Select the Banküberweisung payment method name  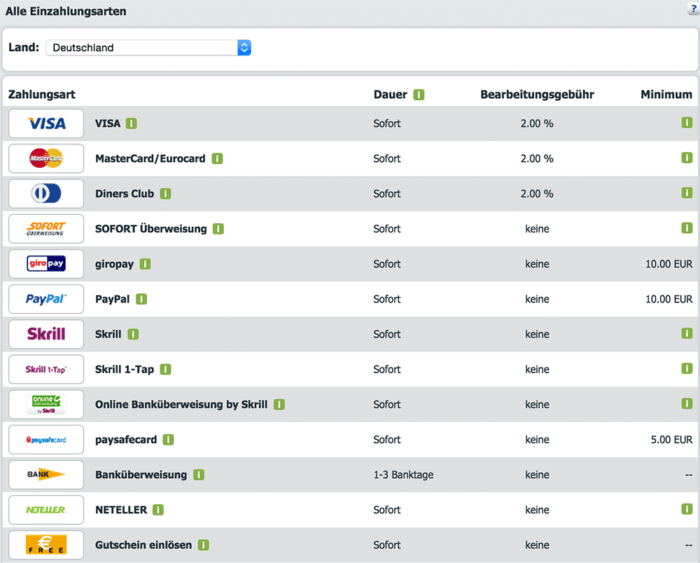click(141, 475)
